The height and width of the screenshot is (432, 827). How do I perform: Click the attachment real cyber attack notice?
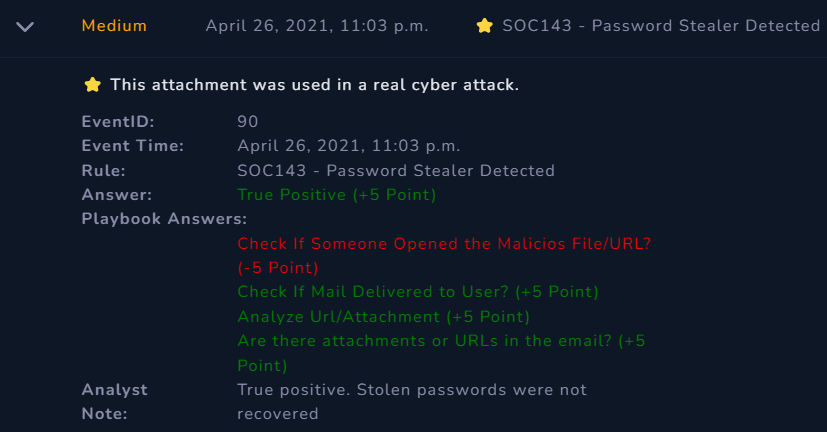pyautogui.click(x=314, y=85)
